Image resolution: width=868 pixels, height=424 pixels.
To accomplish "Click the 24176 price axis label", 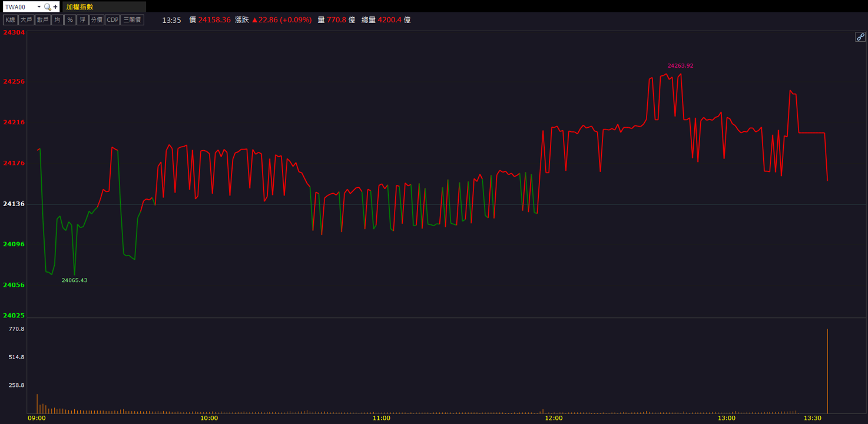I will pos(14,163).
